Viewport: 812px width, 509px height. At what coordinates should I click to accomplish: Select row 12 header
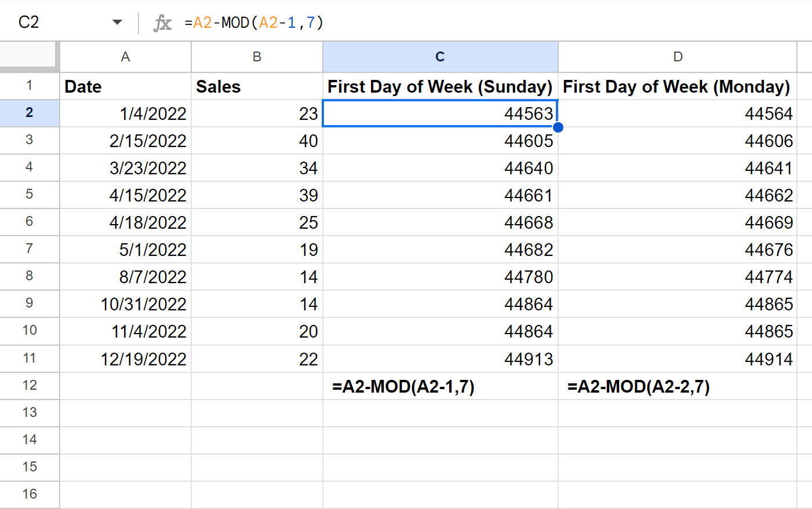point(29,386)
